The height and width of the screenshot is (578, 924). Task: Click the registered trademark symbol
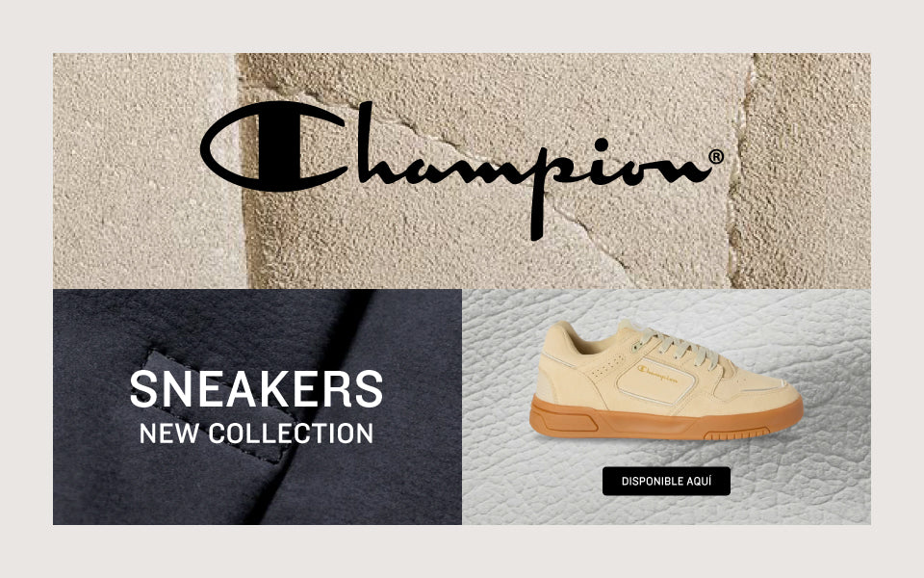pyautogui.click(x=715, y=157)
